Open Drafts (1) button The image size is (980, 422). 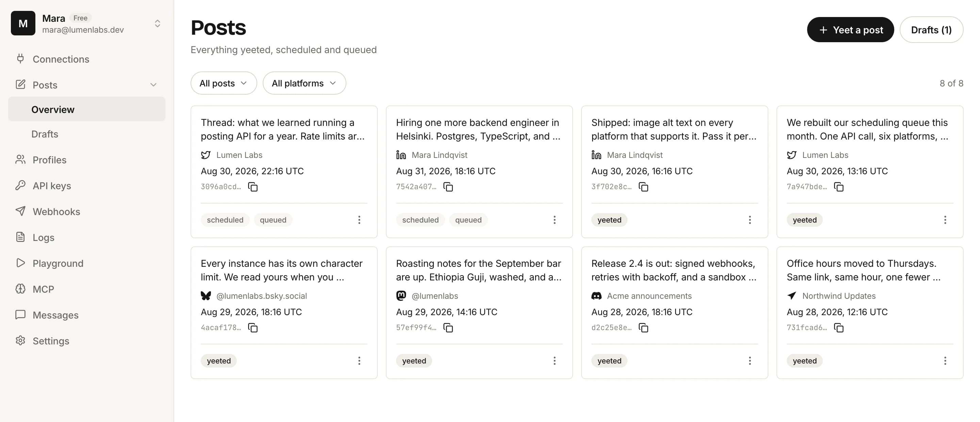(931, 30)
